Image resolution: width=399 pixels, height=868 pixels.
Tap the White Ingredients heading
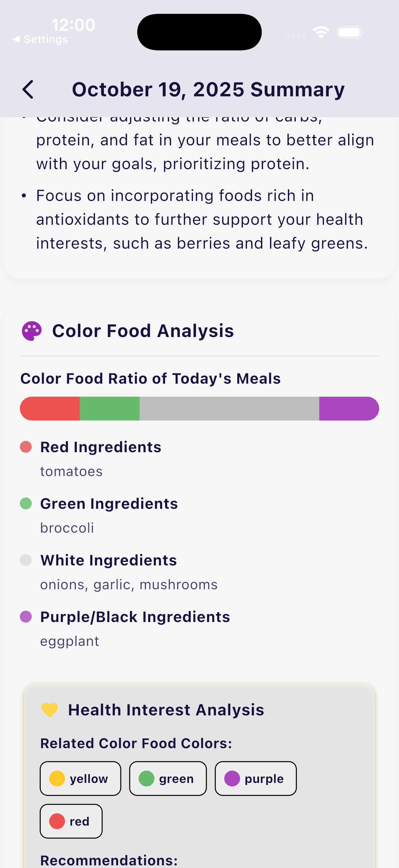click(109, 560)
